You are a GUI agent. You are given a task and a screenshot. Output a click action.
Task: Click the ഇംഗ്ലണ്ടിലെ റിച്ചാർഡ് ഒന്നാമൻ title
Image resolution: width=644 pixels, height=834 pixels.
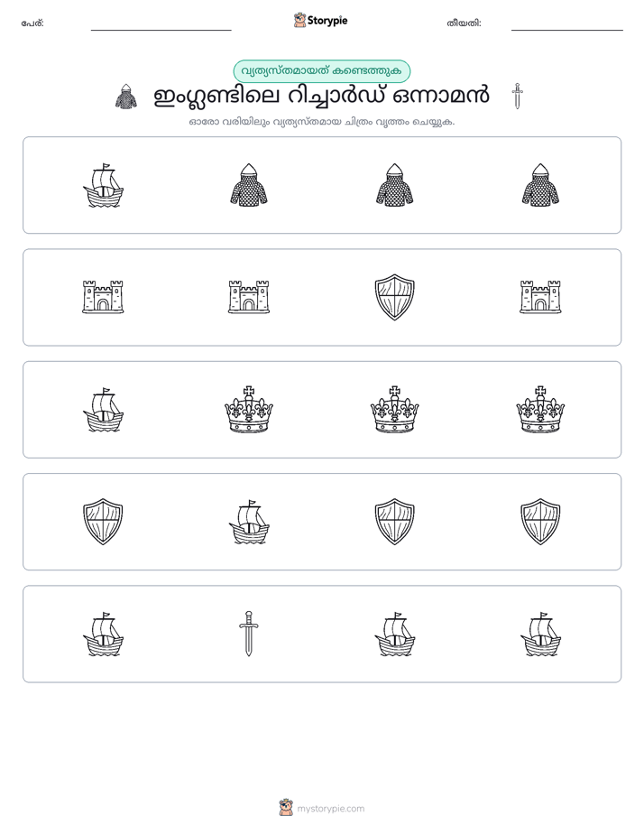(x=321, y=97)
